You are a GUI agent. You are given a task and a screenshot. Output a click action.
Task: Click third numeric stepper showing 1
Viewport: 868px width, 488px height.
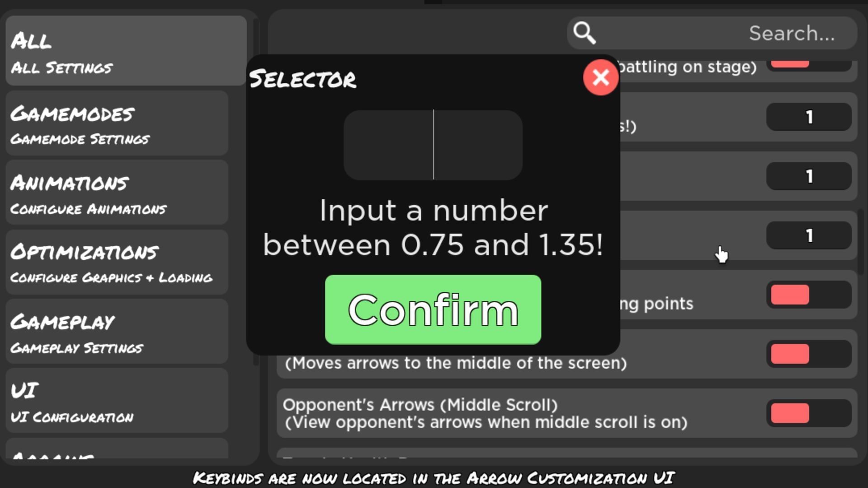809,235
